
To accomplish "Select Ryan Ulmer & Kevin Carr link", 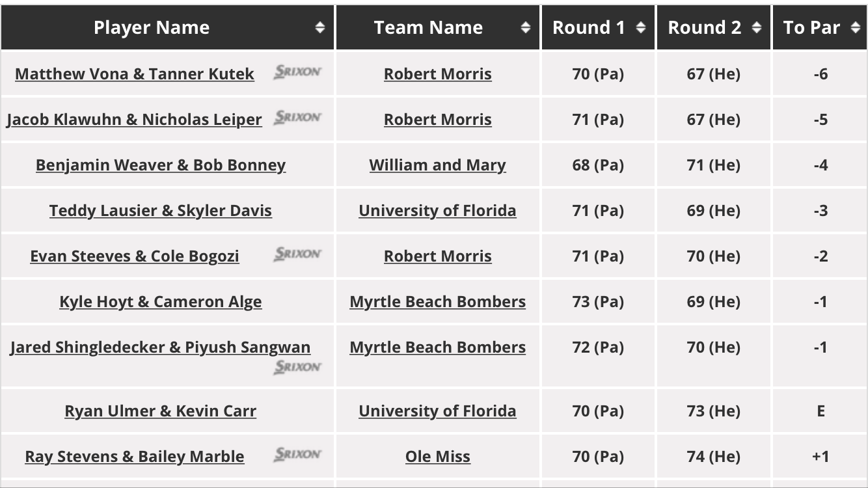I will (161, 411).
